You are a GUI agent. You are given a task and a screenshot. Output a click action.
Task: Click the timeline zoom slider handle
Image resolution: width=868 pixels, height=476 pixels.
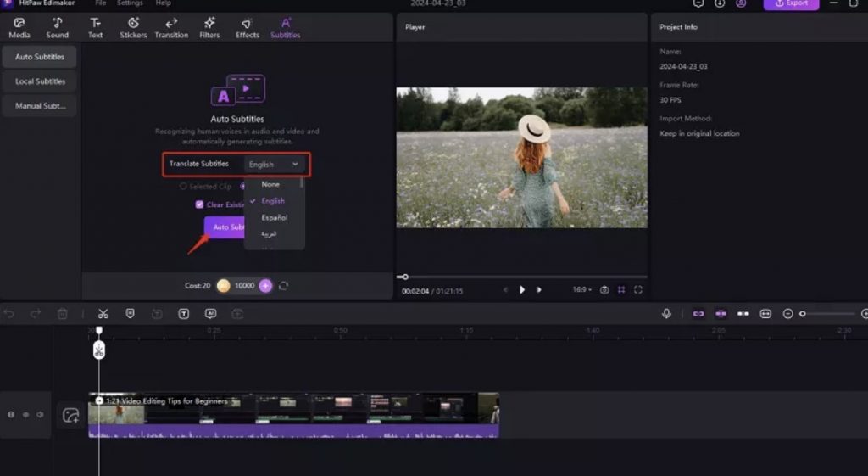[x=803, y=314]
